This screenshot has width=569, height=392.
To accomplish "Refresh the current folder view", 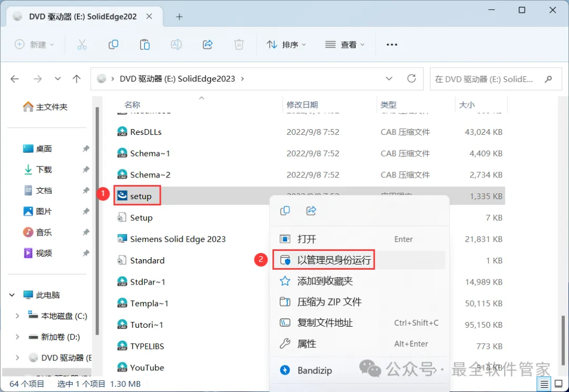I will click(411, 79).
